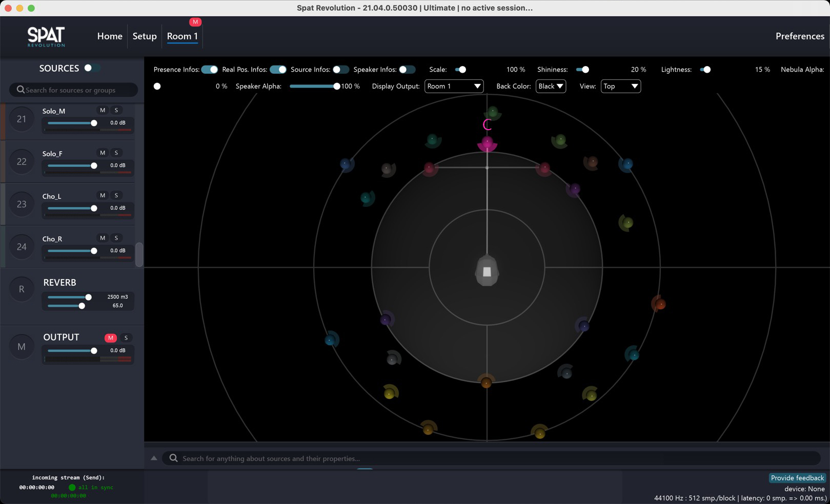Click the sources or groups search field
Viewport: 830px width, 504px height.
tap(74, 90)
